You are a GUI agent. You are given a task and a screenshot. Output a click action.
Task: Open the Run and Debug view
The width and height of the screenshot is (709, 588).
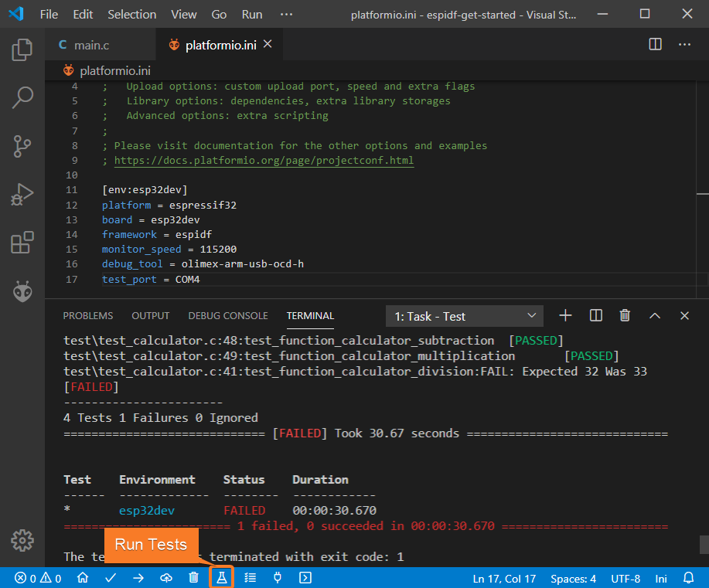22,195
